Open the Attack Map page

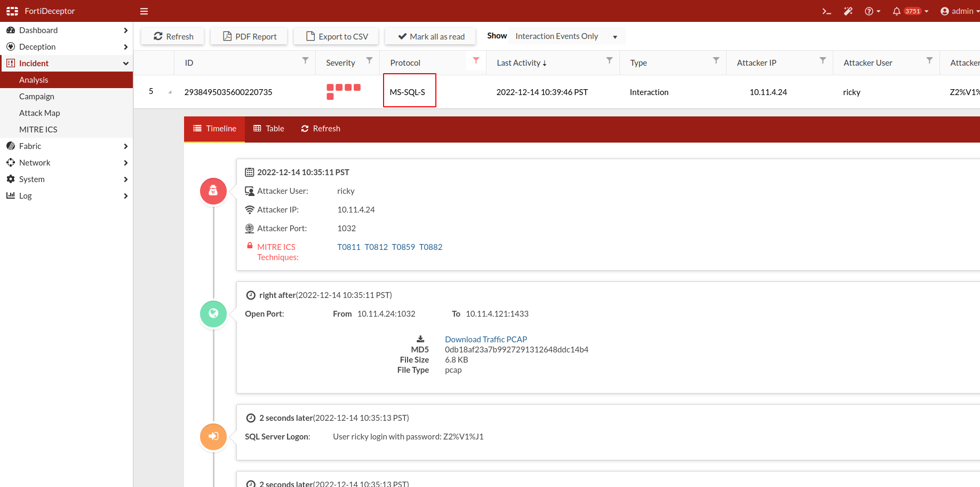tap(39, 113)
